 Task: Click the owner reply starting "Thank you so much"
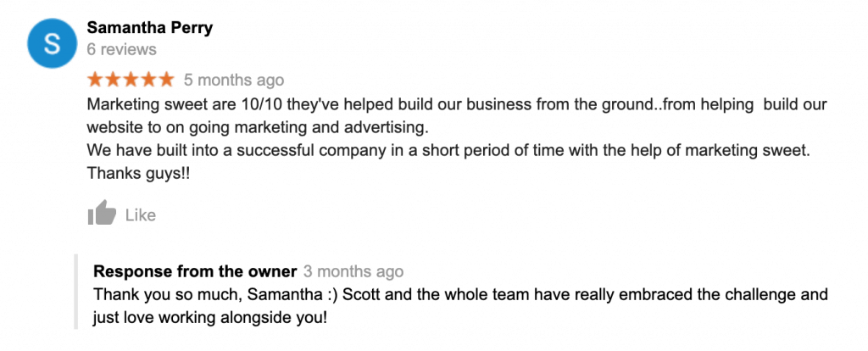460,295
